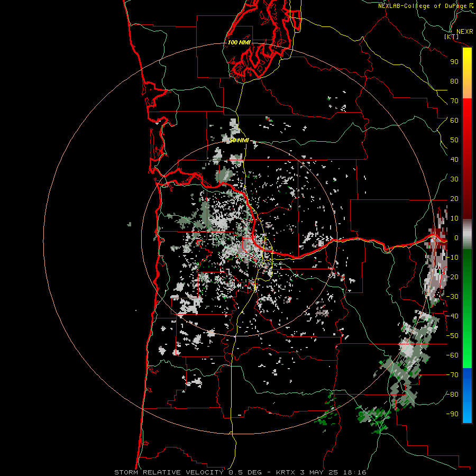
Task: Select the 60 value on velocity scale
Action: pos(454,121)
